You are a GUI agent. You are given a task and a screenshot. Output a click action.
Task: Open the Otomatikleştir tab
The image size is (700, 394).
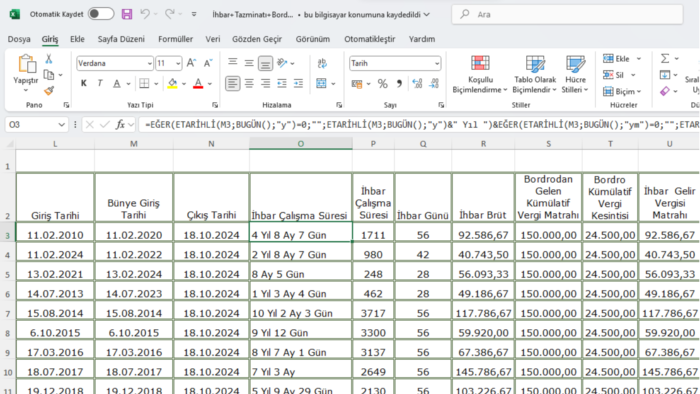[x=370, y=39]
